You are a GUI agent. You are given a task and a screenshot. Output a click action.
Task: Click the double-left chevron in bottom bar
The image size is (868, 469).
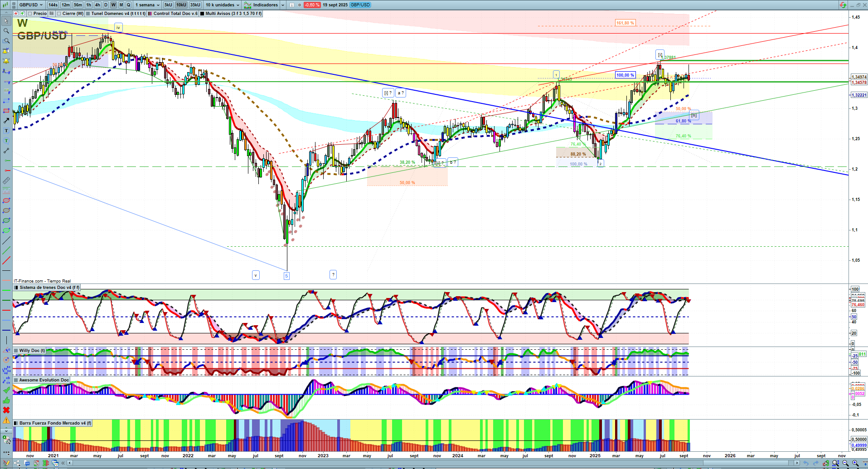tap(63, 463)
